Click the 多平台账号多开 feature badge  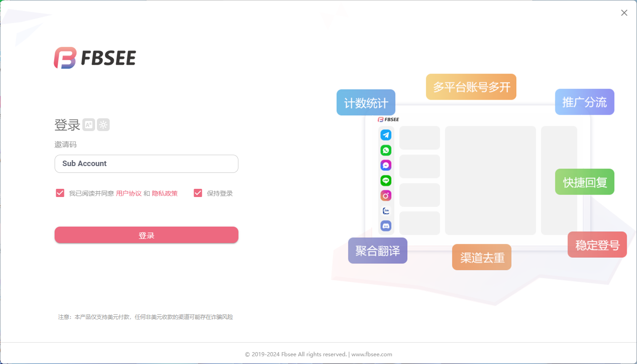[471, 87]
